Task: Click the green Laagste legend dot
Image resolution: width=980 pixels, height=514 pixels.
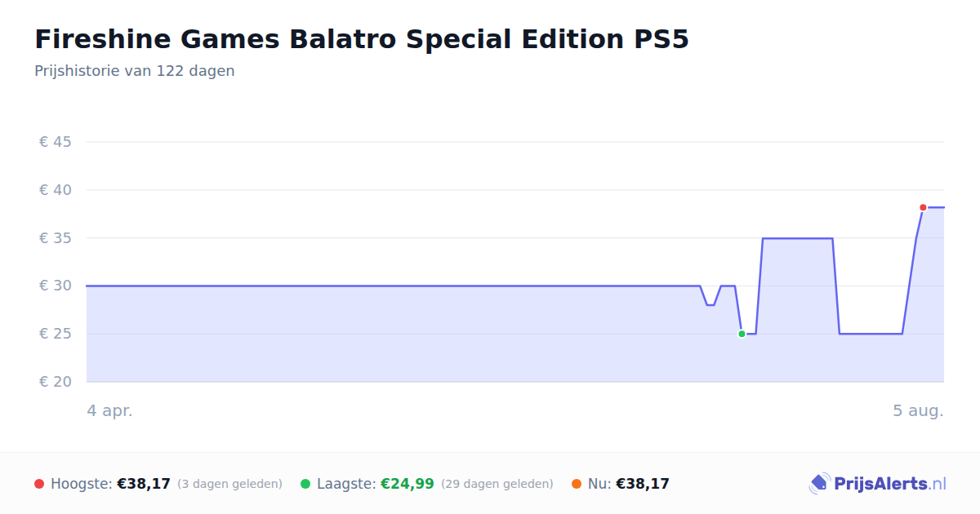Action: click(x=305, y=484)
